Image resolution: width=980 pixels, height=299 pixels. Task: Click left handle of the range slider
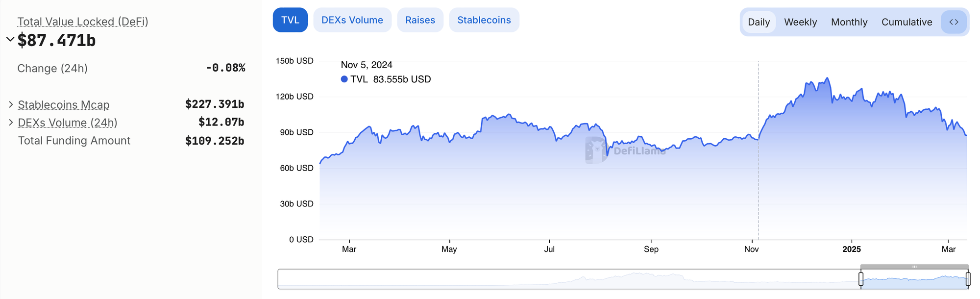click(861, 279)
